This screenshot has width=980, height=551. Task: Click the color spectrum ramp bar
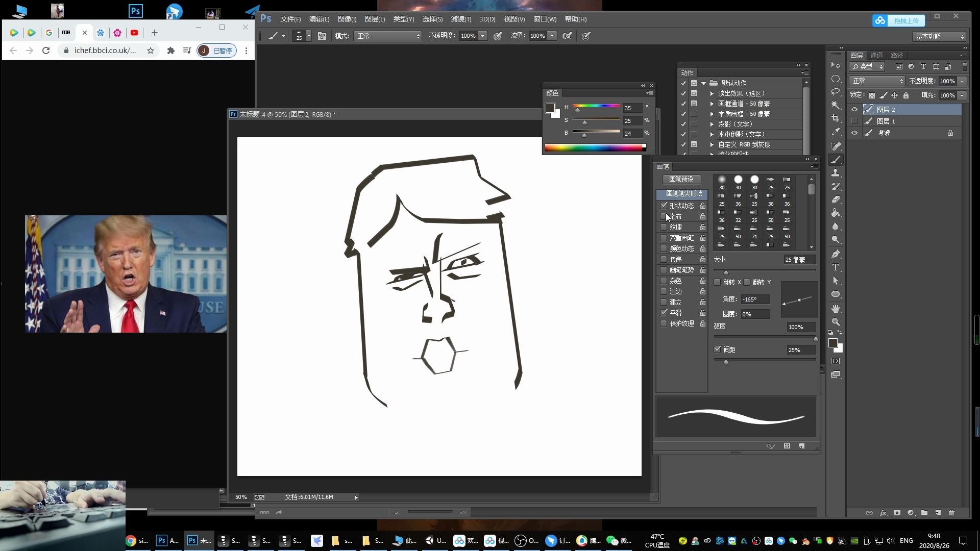click(595, 148)
